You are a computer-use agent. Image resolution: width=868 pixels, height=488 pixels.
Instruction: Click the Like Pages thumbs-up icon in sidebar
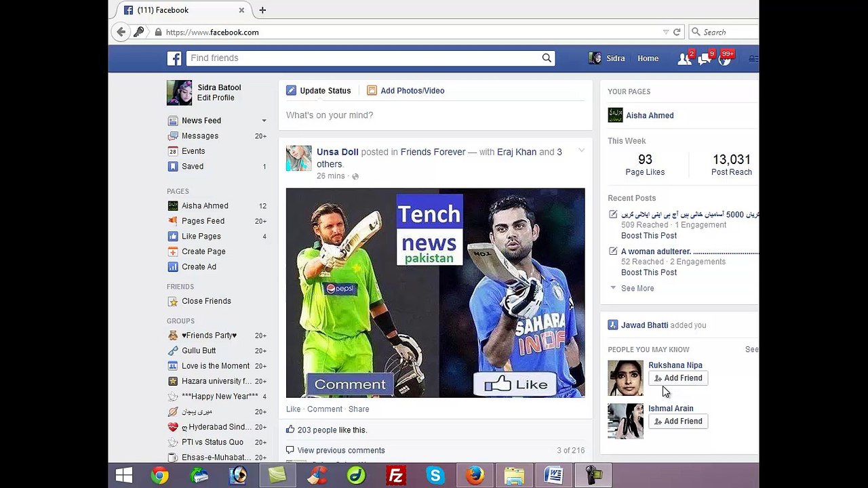173,237
